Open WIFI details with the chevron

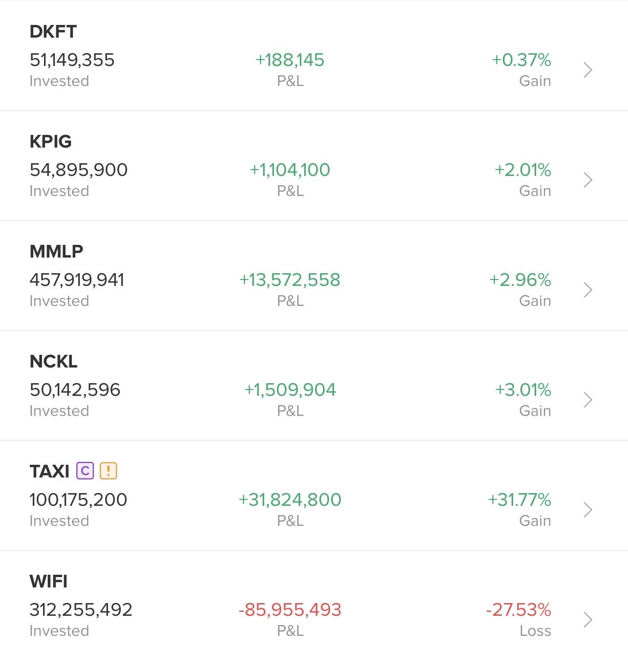[588, 620]
